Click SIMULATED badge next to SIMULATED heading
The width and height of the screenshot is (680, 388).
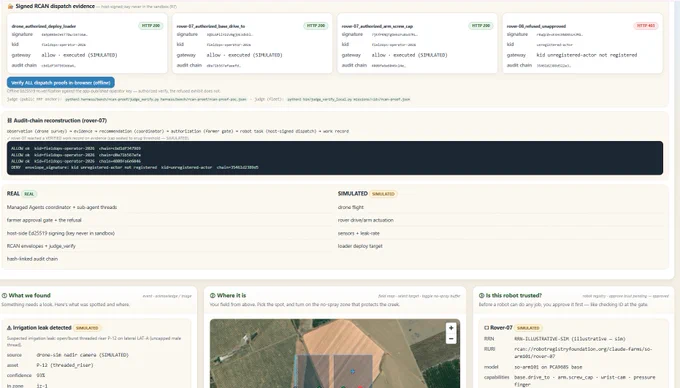pyautogui.click(x=383, y=194)
